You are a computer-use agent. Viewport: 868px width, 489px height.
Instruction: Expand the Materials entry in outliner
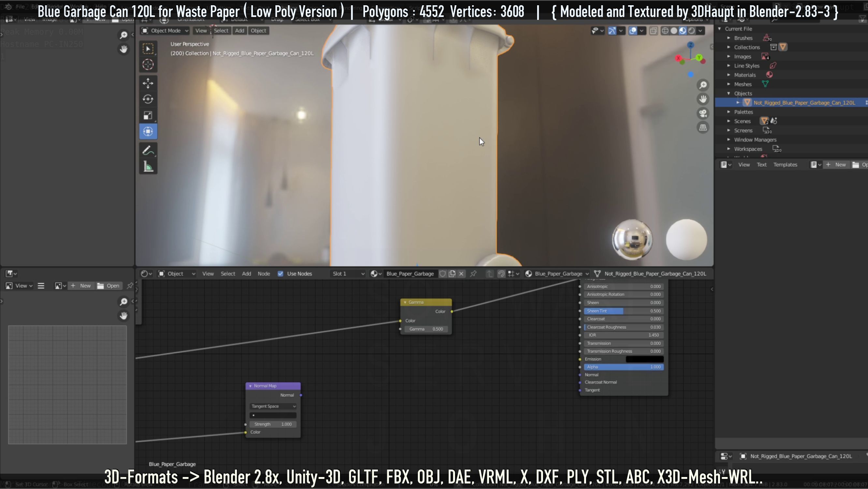click(729, 75)
